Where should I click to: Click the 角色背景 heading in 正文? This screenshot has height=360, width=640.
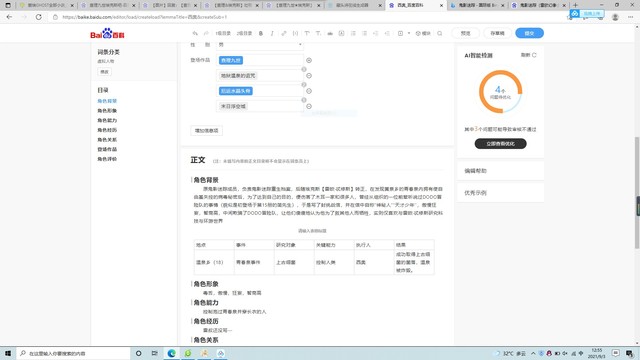(206, 180)
